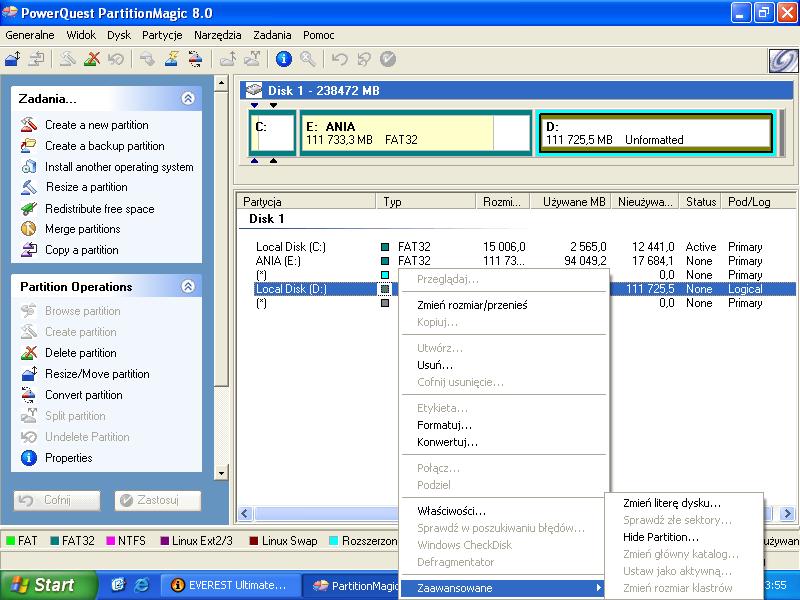Viewport: 800px width, 600px height.
Task: Open the Dysk menu
Action: click(119, 35)
